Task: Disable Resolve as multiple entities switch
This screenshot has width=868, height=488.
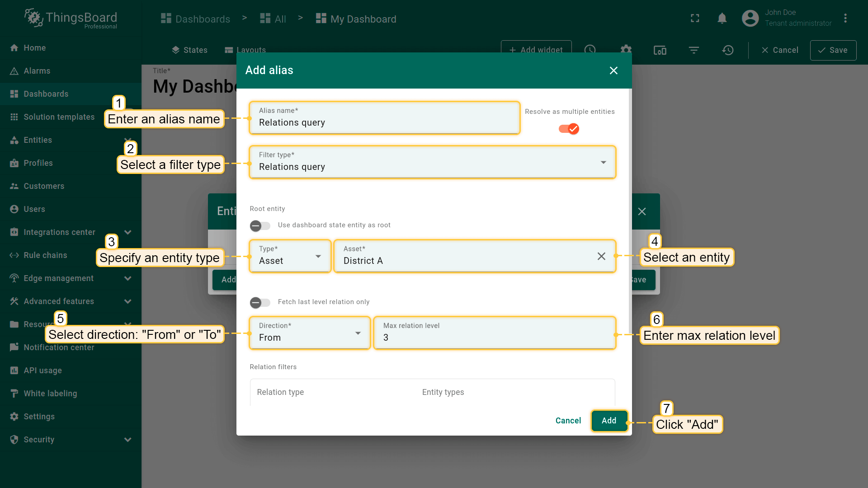Action: pos(569,129)
